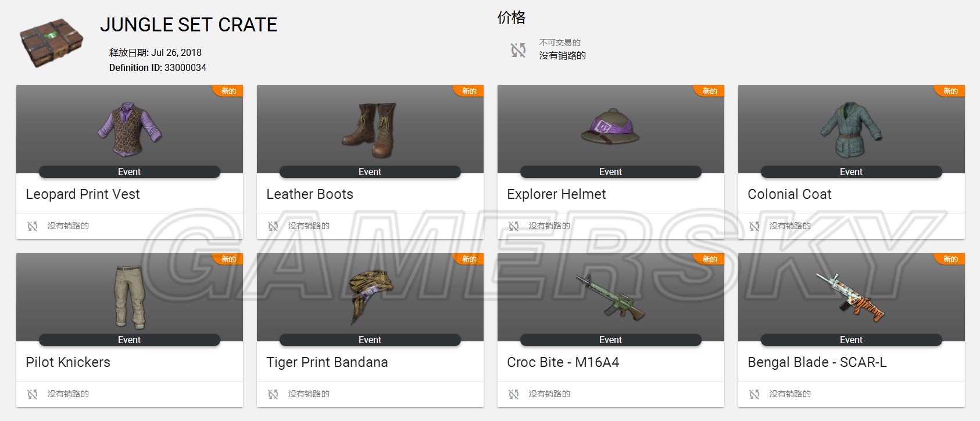Open the Bengal Blade SCAR-L title link
980x421 pixels.
coord(817,362)
